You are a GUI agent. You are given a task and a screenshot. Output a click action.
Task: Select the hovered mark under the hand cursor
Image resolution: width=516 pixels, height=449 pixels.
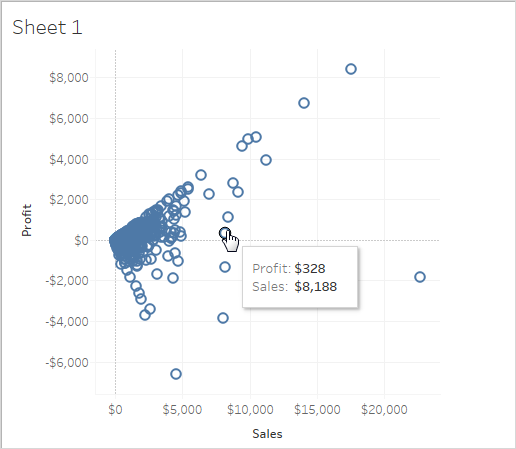[225, 233]
